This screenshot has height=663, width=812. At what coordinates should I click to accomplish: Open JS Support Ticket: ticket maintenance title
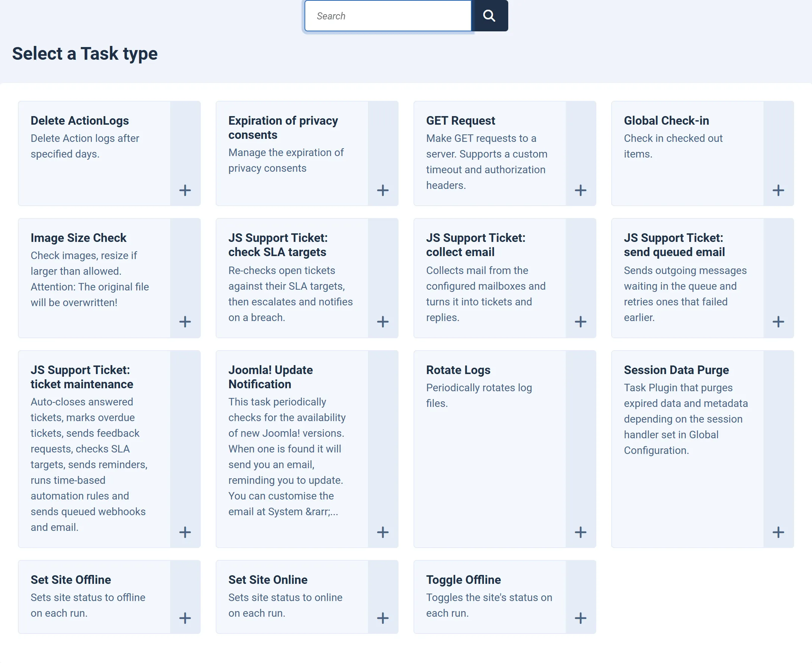point(82,377)
